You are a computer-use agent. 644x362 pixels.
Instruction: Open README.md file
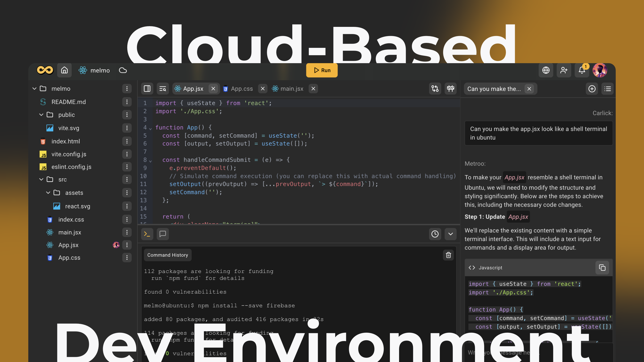[69, 102]
